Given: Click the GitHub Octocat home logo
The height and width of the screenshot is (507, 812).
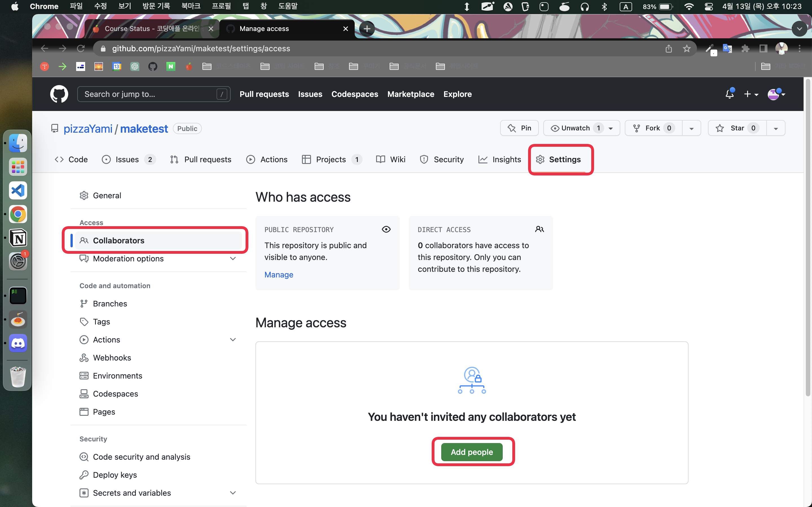Looking at the screenshot, I should coord(59,94).
